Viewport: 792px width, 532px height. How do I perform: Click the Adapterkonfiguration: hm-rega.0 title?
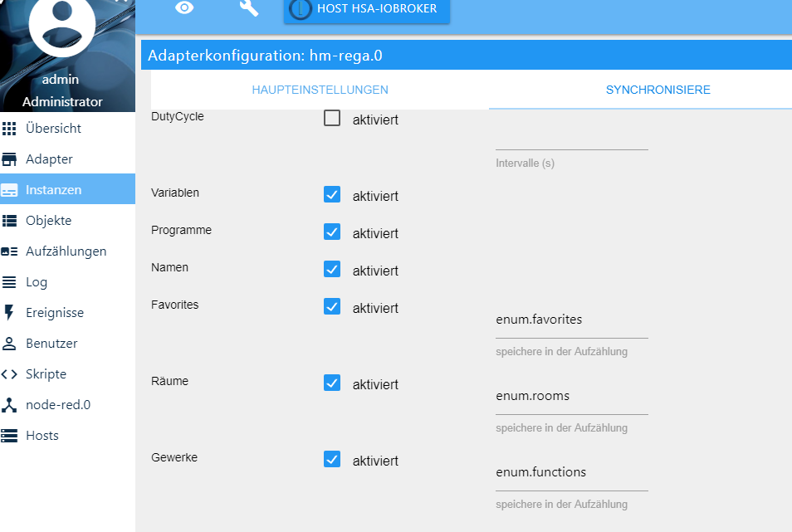tap(265, 55)
